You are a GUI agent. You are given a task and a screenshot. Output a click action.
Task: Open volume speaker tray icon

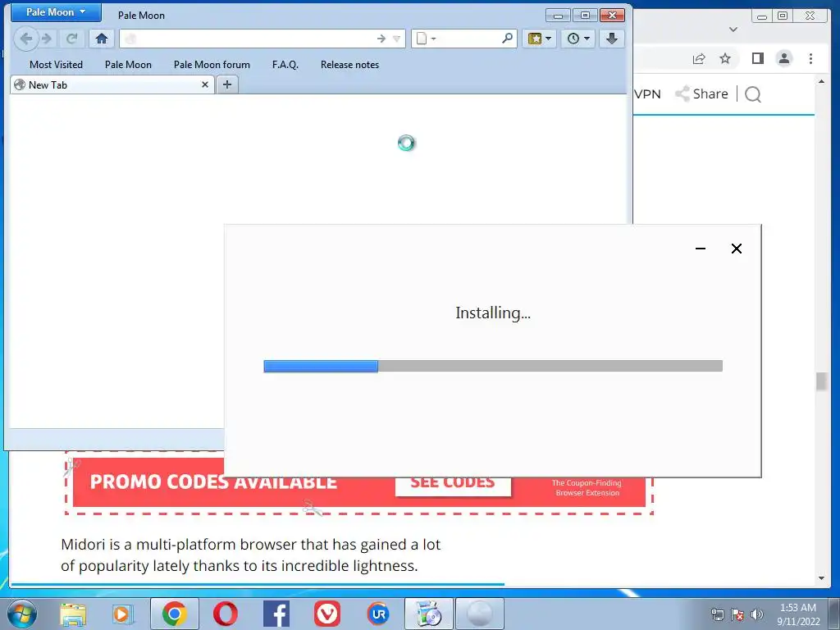(756, 614)
